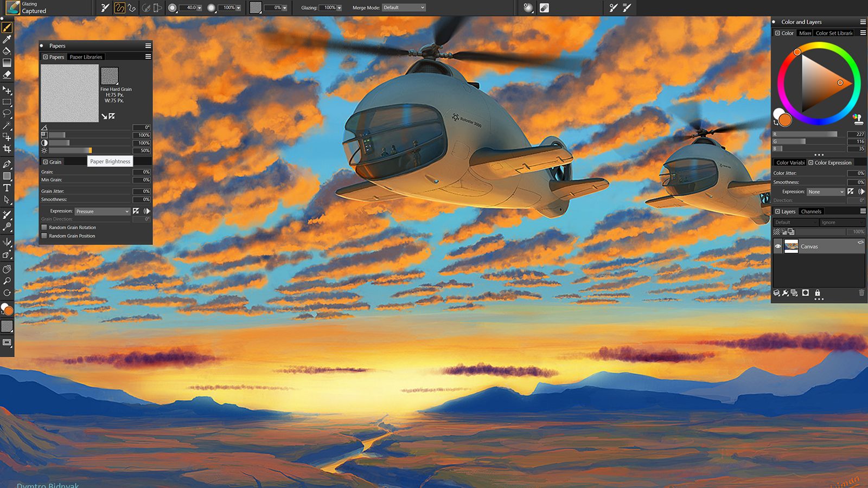Click the main orange color swatch below wheel
Viewport: 868px width, 488px height.
tap(785, 120)
